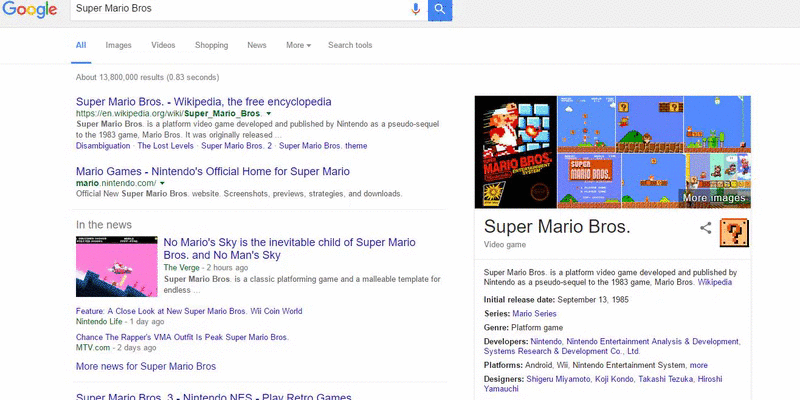
Task: Click the About 13,800,000 results text
Action: click(147, 78)
